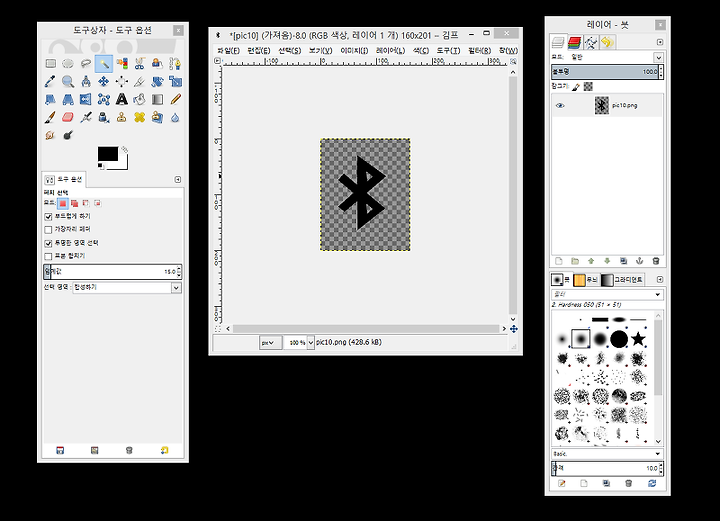Image resolution: width=720 pixels, height=521 pixels.
Task: Toggle lock alpha channel checkerboard icon
Action: (x=588, y=86)
